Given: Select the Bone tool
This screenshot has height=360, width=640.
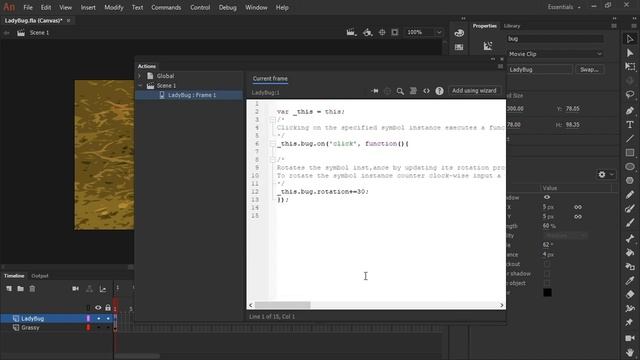Looking at the screenshot, I should [x=630, y=238].
